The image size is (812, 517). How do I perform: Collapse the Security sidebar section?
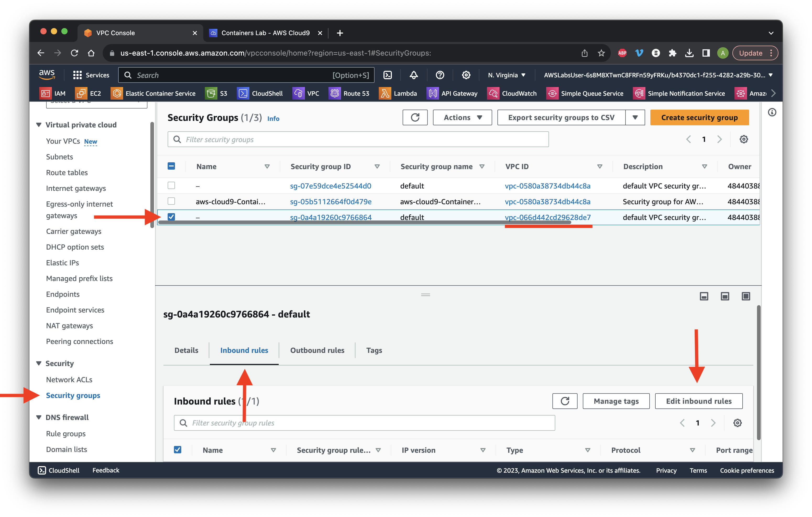[x=39, y=363]
